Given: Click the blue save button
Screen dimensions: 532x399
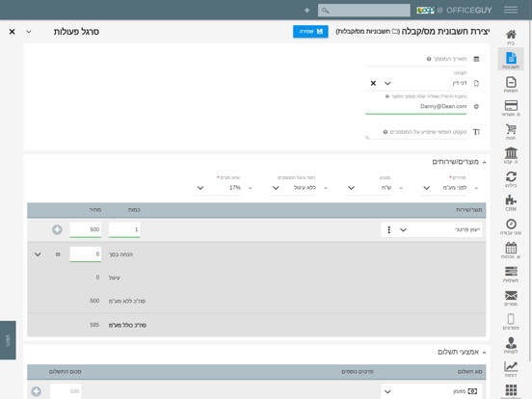Looking at the screenshot, I should (310, 31).
